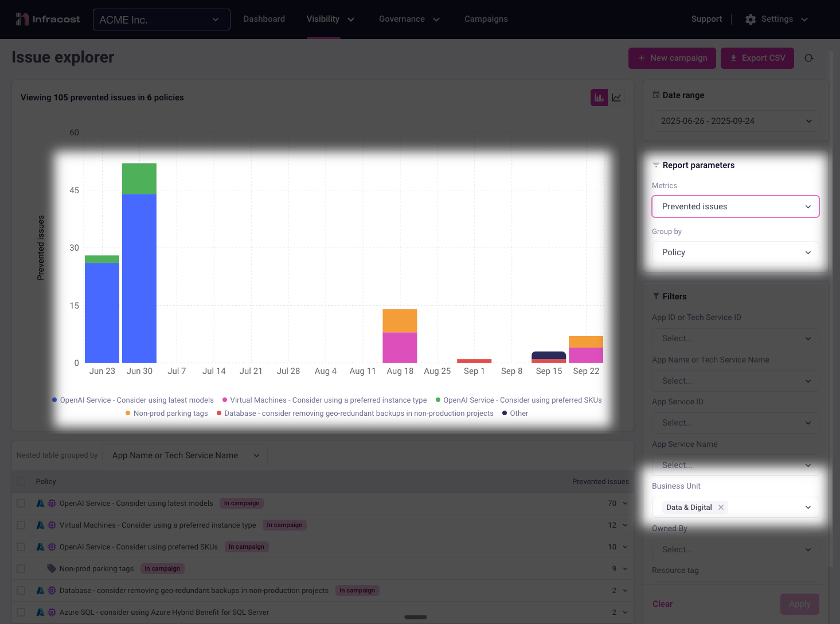Viewport: 840px width, 624px height.
Task: Tick the Non-prod parking tags checkbox
Action: [x=21, y=569]
